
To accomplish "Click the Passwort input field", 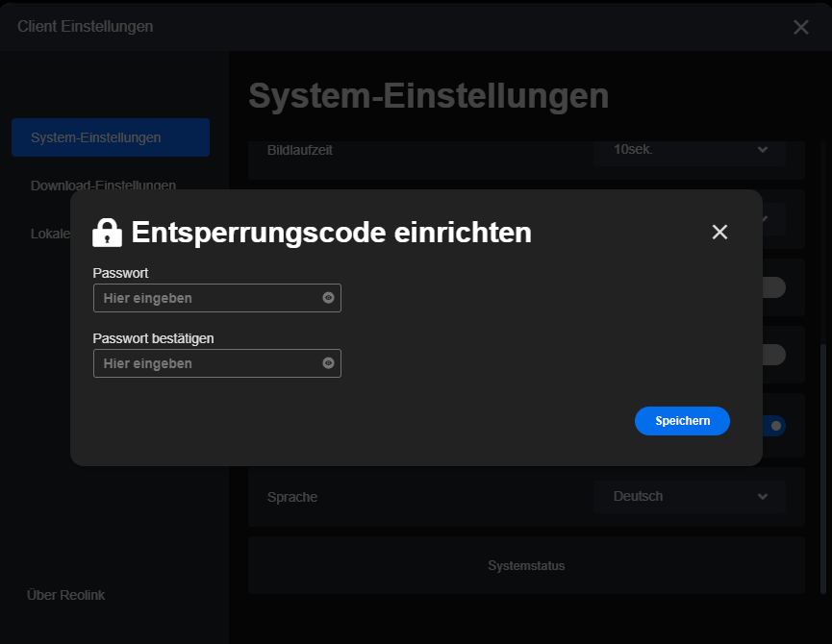I will [217, 298].
